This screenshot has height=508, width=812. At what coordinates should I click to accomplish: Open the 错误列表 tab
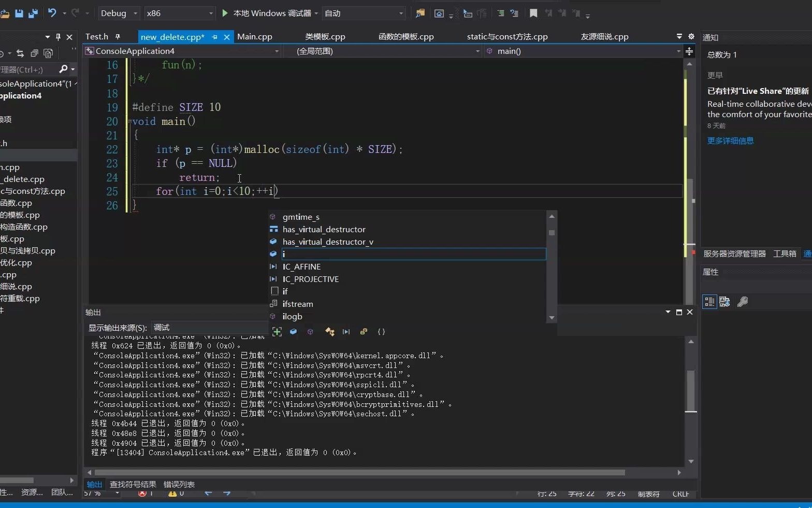pos(179,484)
